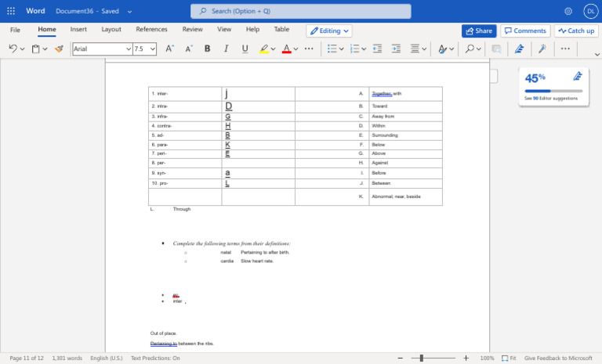Open the Help tab
This screenshot has width=602, height=364.
(x=252, y=29)
